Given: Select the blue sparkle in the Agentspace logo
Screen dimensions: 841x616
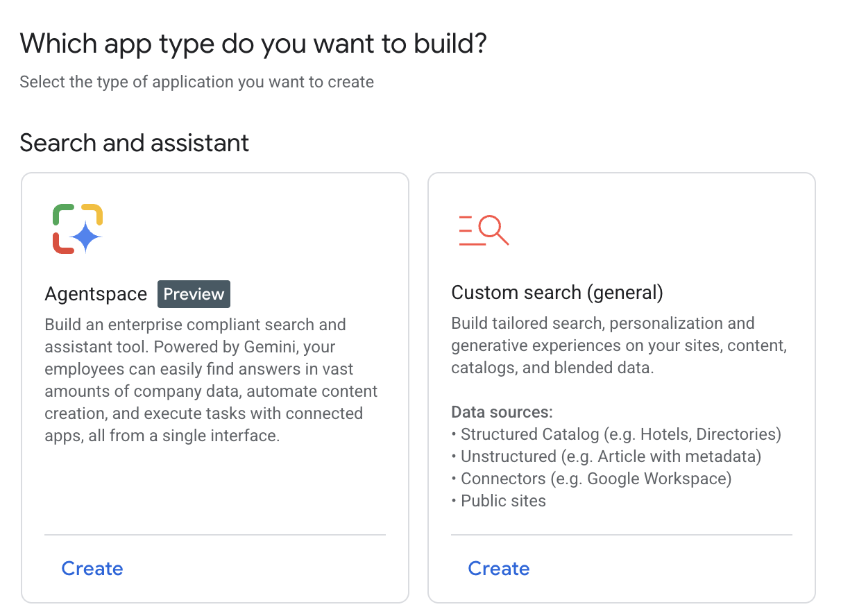Looking at the screenshot, I should coord(86,237).
